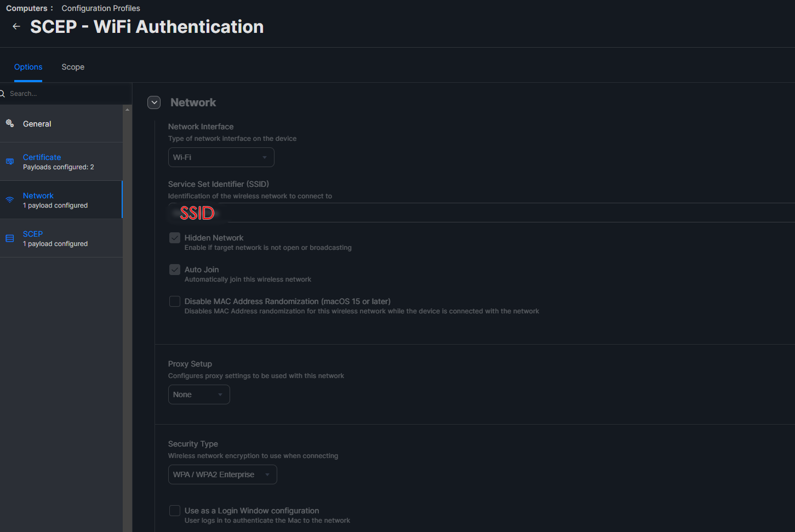Screen dimensions: 795x532
Task: Open the Network Interface Wi-Fi dropdown
Action: click(221, 157)
